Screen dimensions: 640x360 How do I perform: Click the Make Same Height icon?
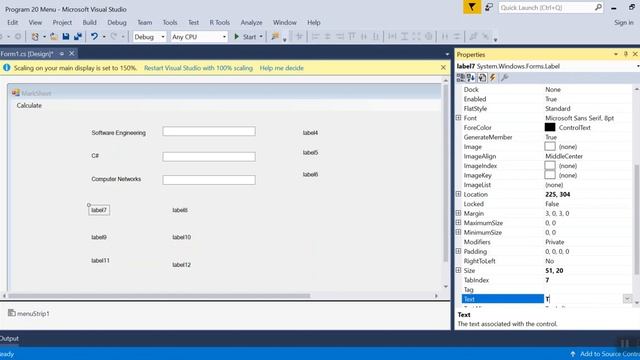(404, 37)
